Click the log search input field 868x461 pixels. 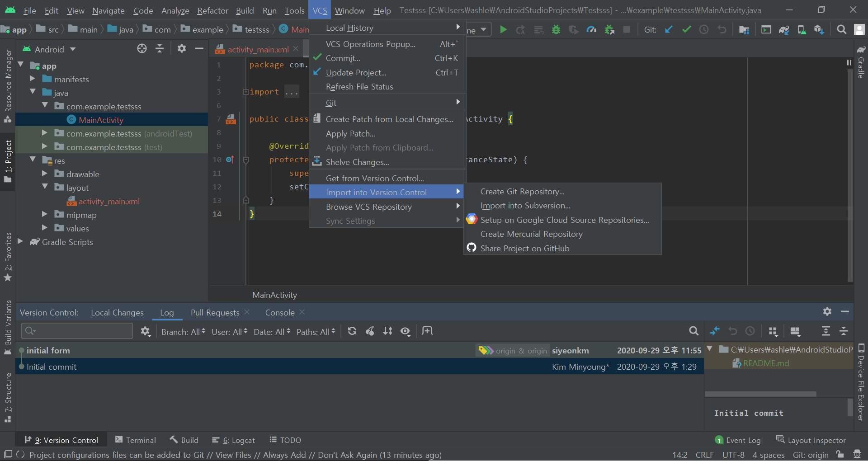point(77,331)
